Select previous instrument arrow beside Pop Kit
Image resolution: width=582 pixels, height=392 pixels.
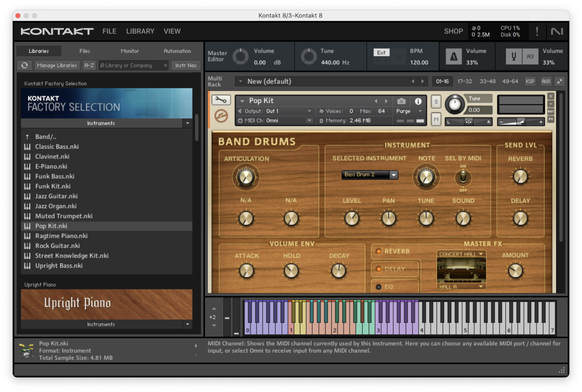(376, 101)
